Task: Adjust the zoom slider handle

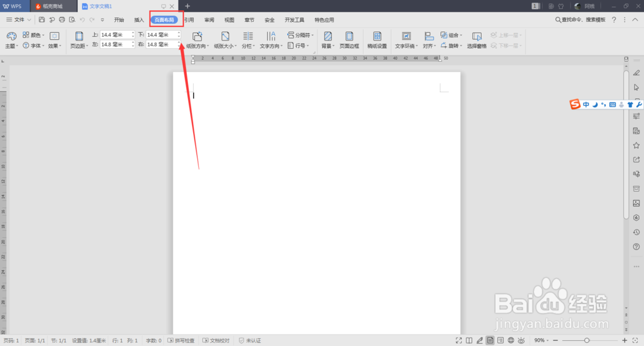Action: click(x=587, y=340)
